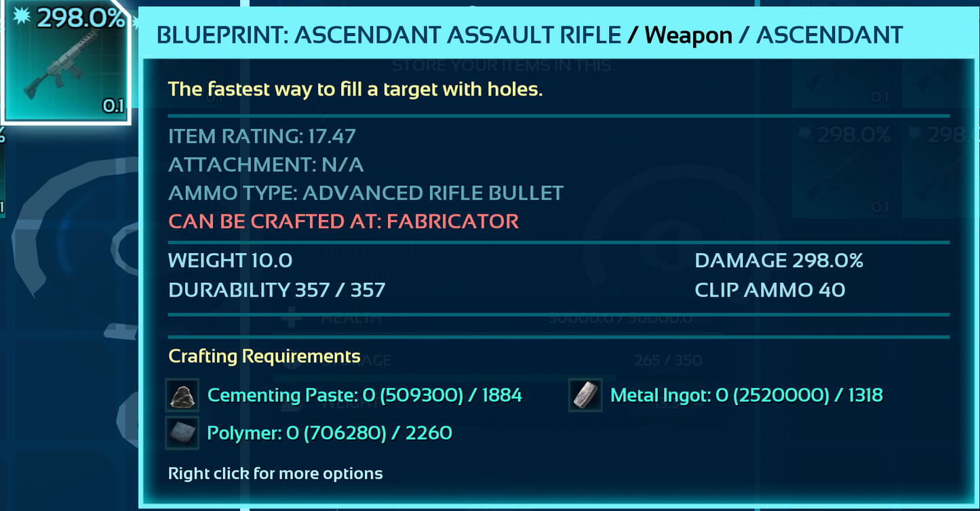The width and height of the screenshot is (980, 511).
Task: Click the Metal Ingot quantity requirement text
Action: pyautogui.click(x=746, y=396)
